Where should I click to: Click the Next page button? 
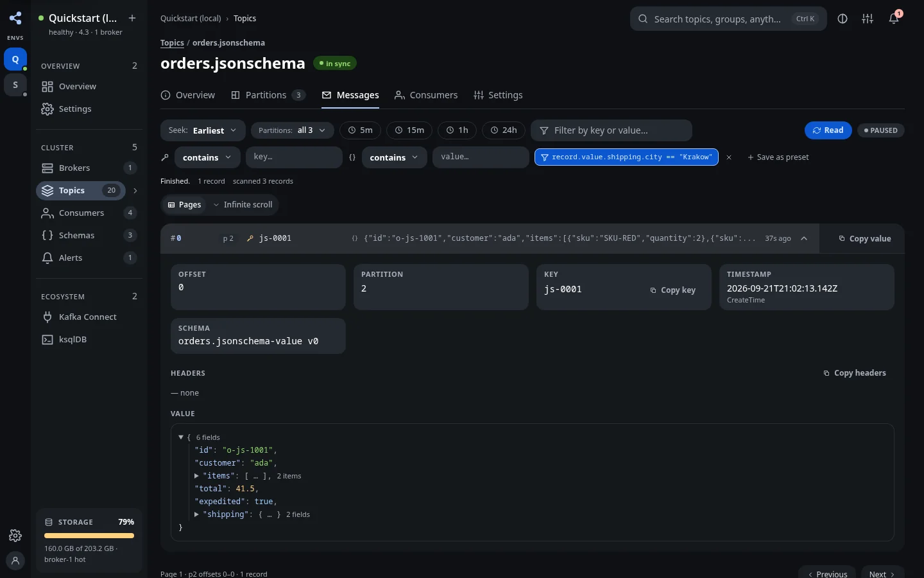(882, 574)
